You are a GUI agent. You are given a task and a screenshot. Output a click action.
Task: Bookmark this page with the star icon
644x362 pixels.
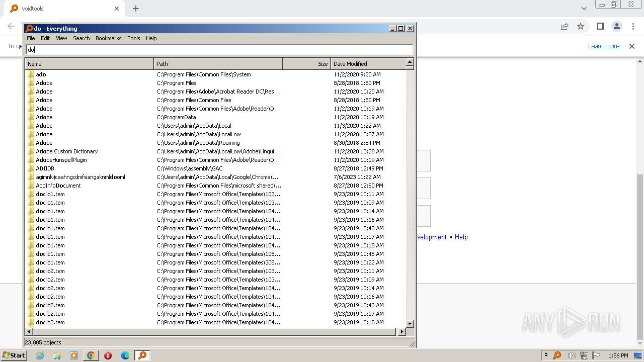[x=581, y=27]
